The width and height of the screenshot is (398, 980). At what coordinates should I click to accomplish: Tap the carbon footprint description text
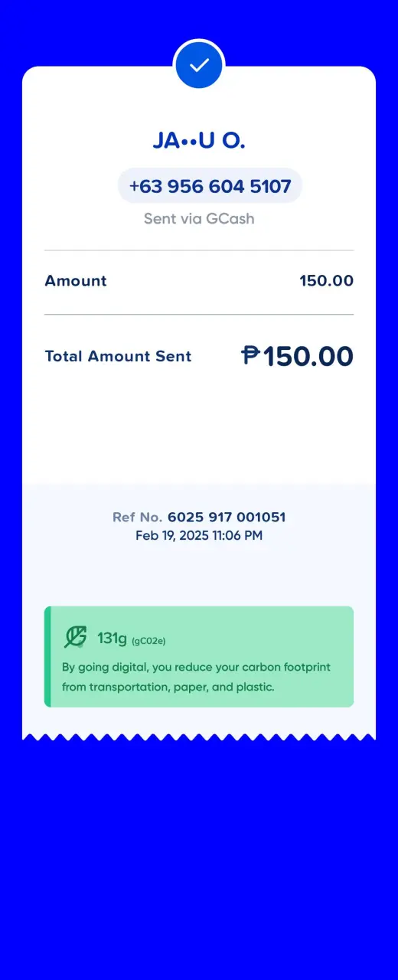(196, 677)
